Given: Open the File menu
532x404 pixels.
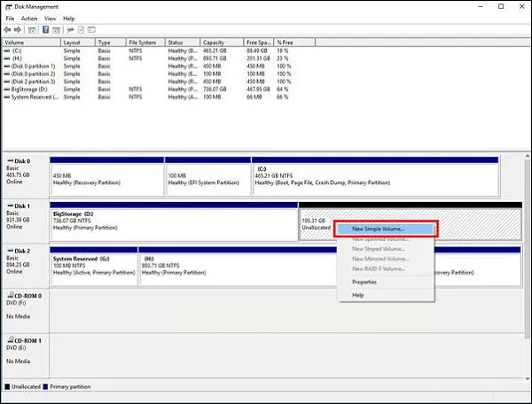Looking at the screenshot, I should [10, 19].
